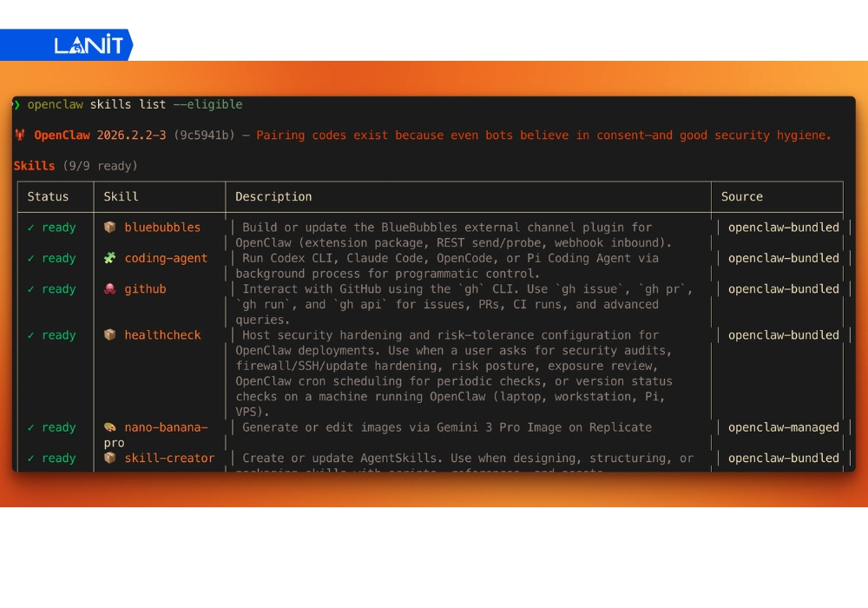Click the openclaw-managed source cell

(783, 427)
